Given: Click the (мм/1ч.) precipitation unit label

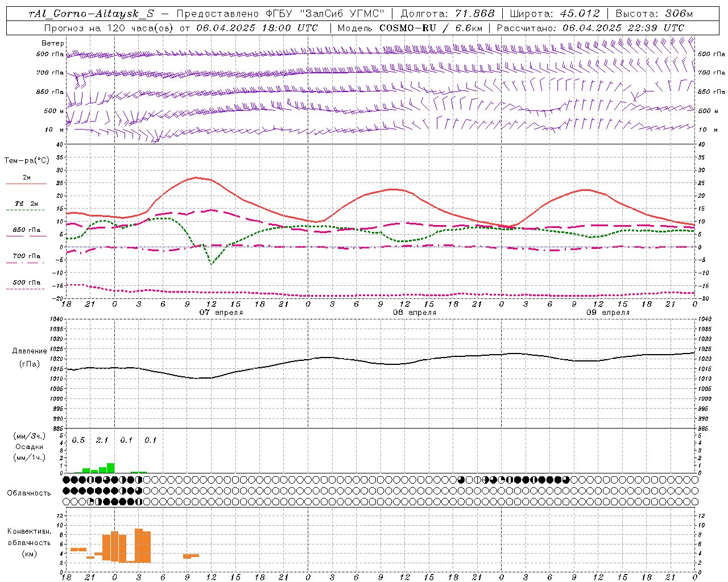Looking at the screenshot, I should pyautogui.click(x=29, y=458).
